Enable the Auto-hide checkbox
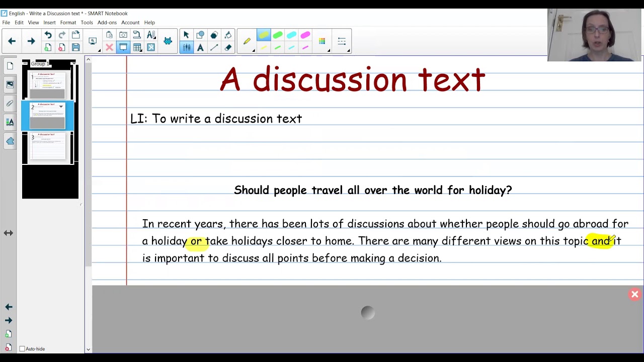Screen dimensions: 644x362 coord(22,349)
